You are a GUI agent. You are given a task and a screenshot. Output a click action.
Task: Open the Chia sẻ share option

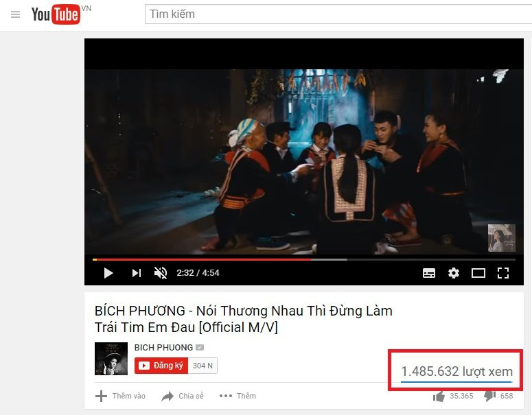tap(183, 396)
